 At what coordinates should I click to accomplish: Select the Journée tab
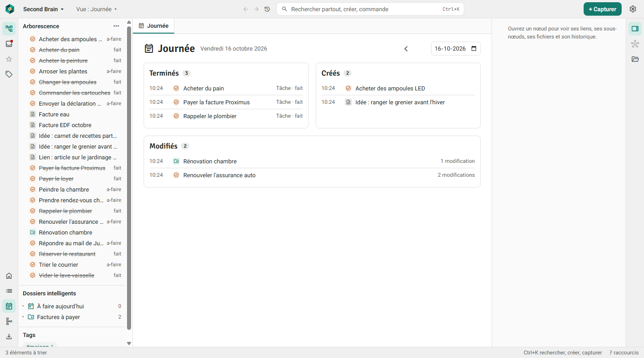(153, 26)
